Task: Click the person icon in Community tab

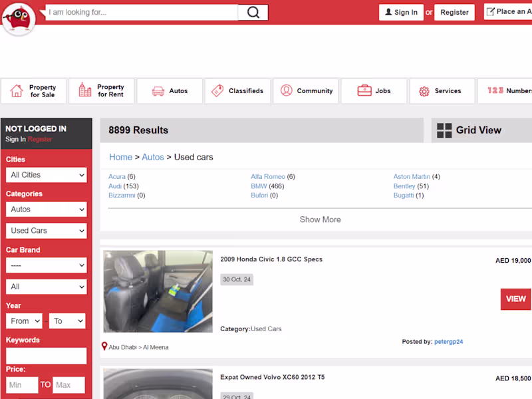Action: click(287, 90)
